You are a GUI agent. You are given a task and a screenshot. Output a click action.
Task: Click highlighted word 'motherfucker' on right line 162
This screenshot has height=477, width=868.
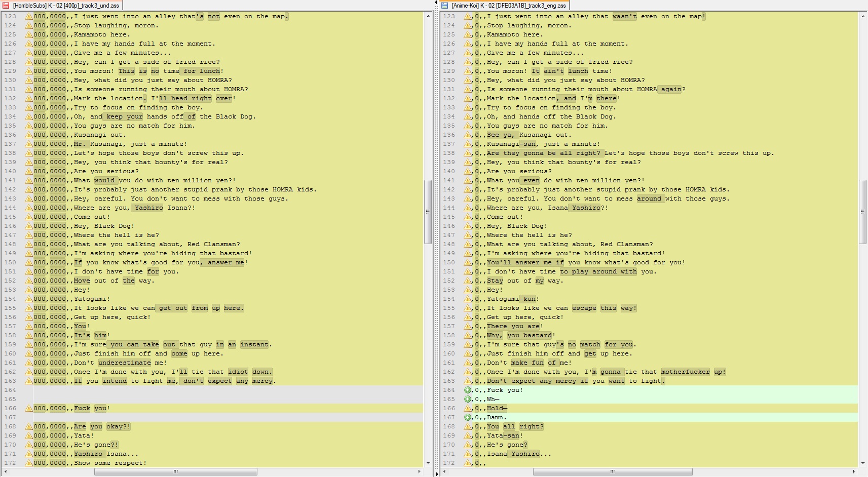pyautogui.click(x=685, y=372)
